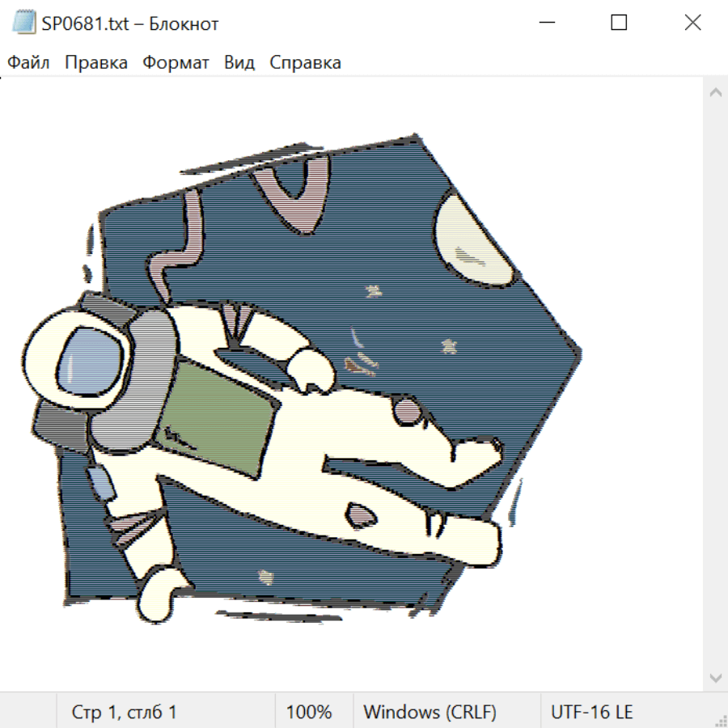Click the scroll up arrow
Viewport: 728px width, 728px height.
point(715,92)
